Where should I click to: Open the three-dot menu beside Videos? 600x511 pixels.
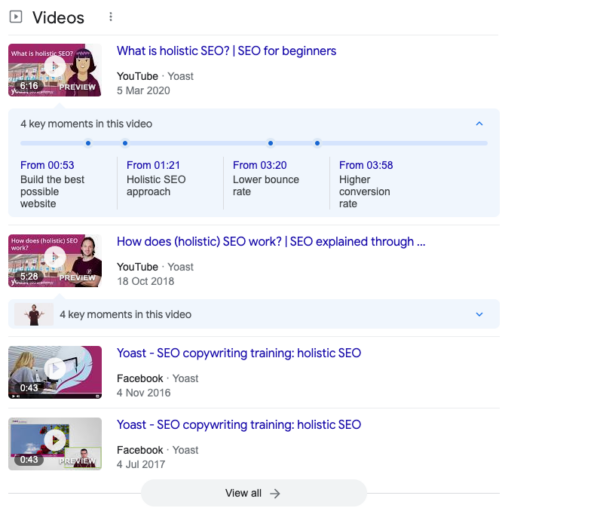coord(110,17)
